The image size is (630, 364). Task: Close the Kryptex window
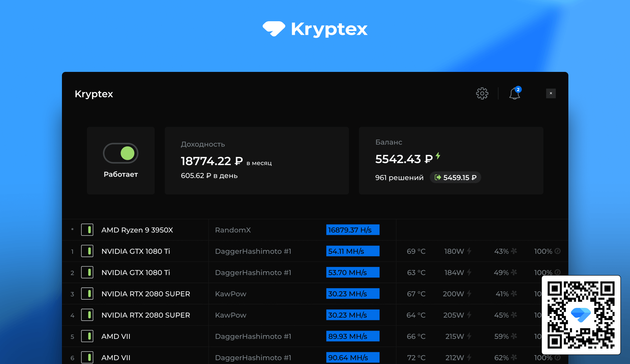click(x=551, y=93)
